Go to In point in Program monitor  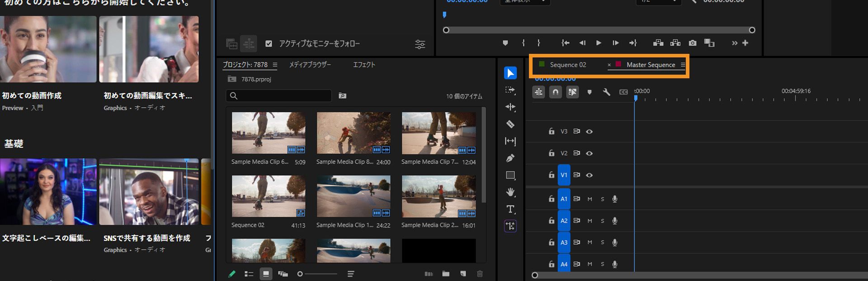click(x=565, y=43)
